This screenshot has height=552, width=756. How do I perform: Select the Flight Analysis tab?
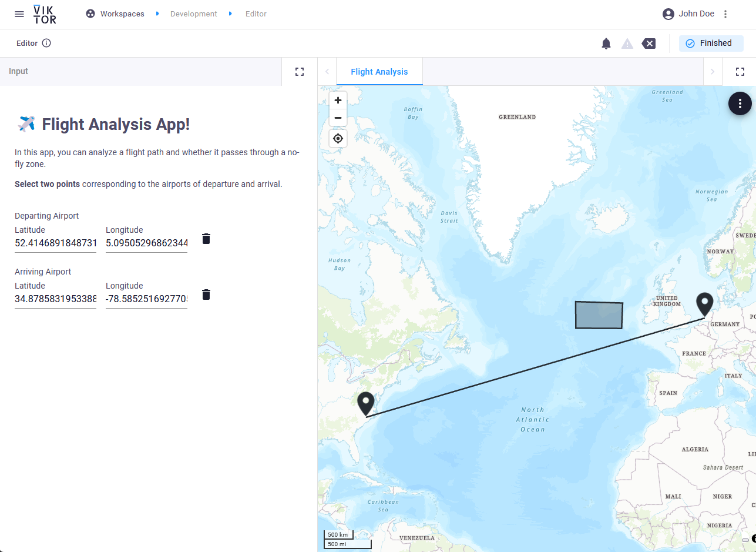379,72
